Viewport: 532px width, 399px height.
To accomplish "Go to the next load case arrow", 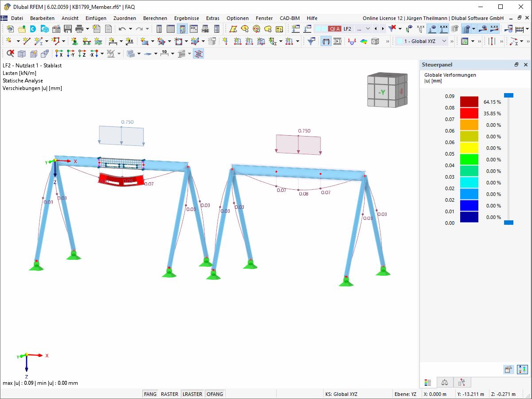I will [x=383, y=29].
